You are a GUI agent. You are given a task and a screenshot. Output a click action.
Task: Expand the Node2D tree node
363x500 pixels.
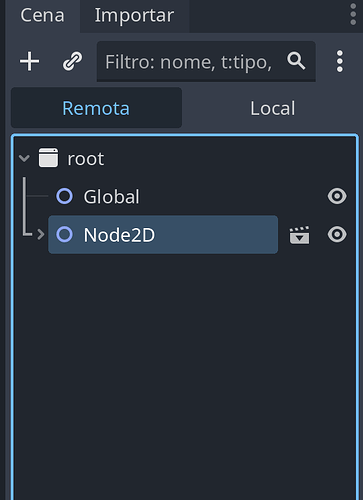tap(41, 234)
